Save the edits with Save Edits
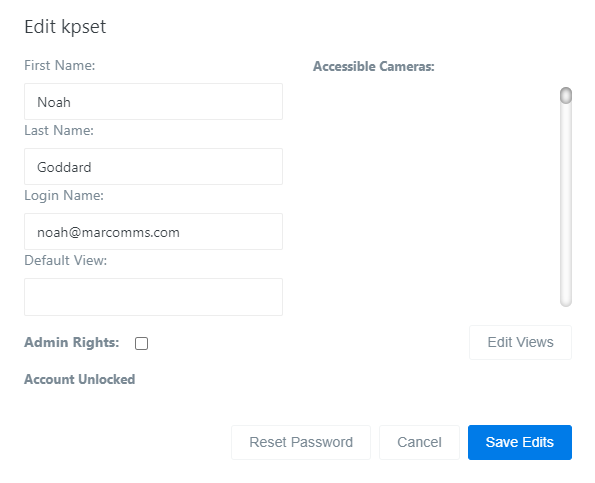 coord(520,442)
